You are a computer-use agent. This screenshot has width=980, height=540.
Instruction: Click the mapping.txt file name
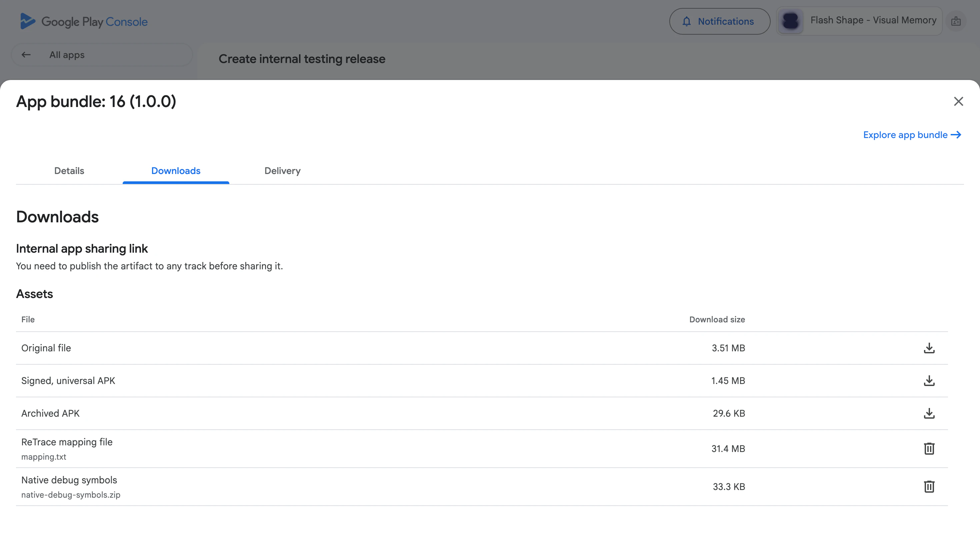click(44, 457)
